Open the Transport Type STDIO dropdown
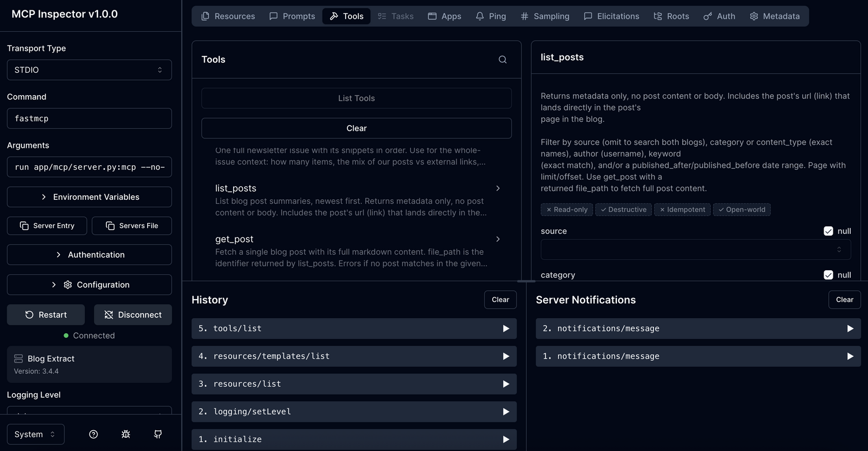The width and height of the screenshot is (868, 451). click(89, 70)
